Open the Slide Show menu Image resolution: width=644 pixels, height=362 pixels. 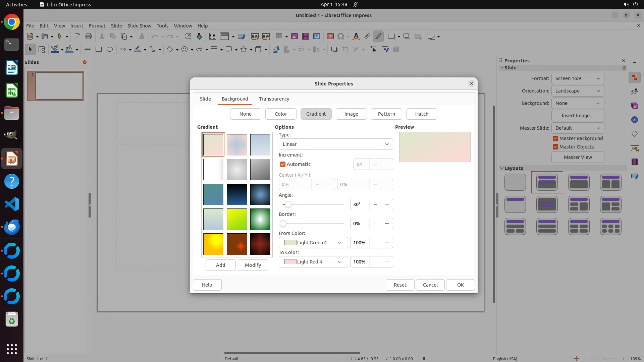[x=139, y=25]
